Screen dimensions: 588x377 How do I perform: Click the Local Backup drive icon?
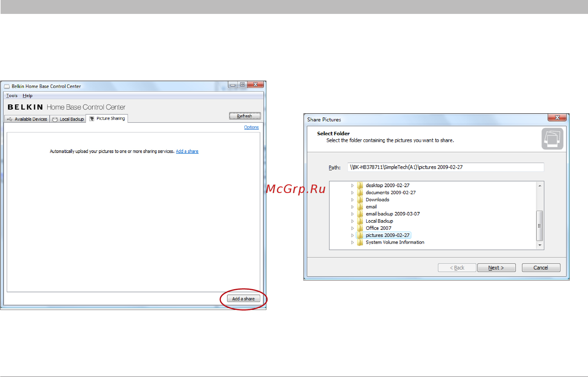(55, 119)
